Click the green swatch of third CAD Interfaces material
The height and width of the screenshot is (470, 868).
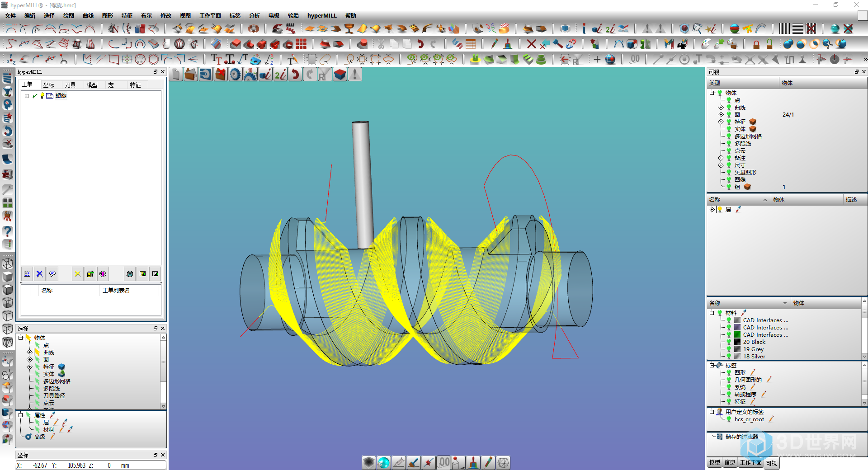point(737,335)
